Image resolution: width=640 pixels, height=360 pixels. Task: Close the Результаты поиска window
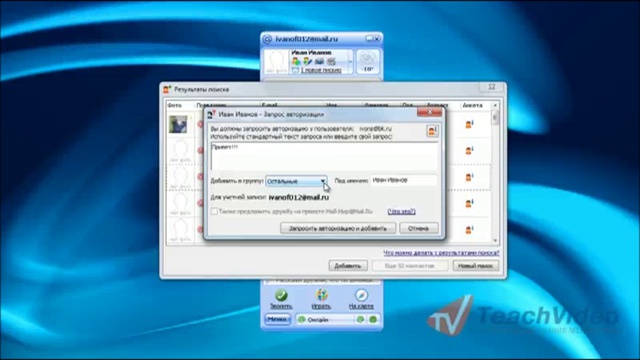[492, 87]
